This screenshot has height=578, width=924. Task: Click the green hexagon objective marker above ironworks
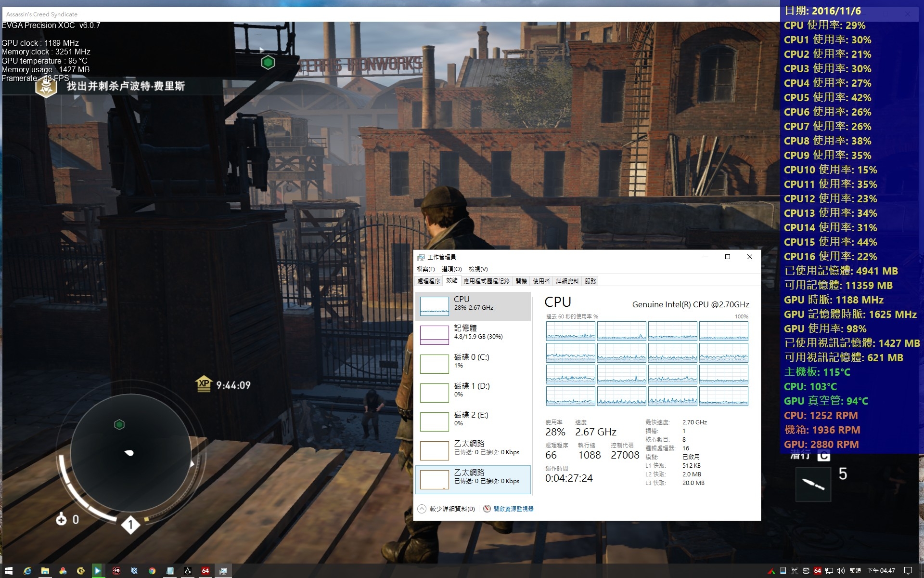point(268,62)
